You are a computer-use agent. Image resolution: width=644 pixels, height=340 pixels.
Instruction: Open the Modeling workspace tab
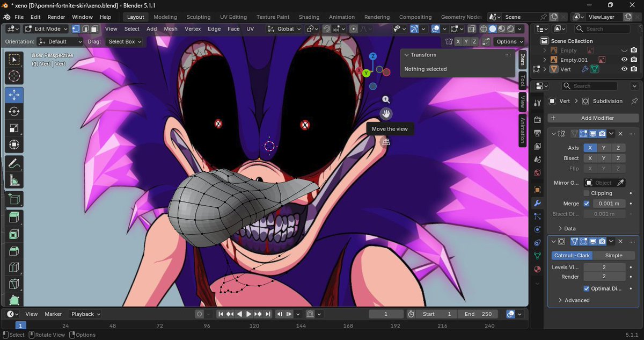pyautogui.click(x=165, y=17)
